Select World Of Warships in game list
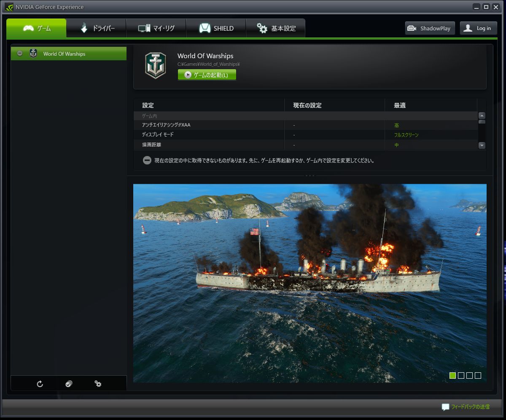The width and height of the screenshot is (506, 420). 69,54
